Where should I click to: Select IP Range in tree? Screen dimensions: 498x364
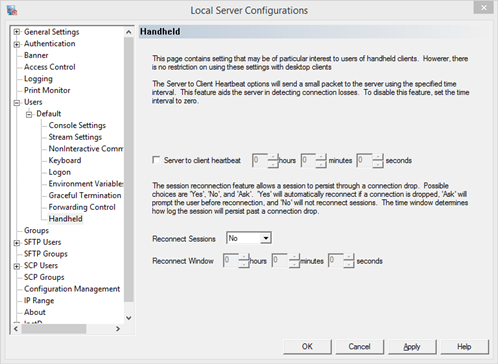pyautogui.click(x=39, y=300)
